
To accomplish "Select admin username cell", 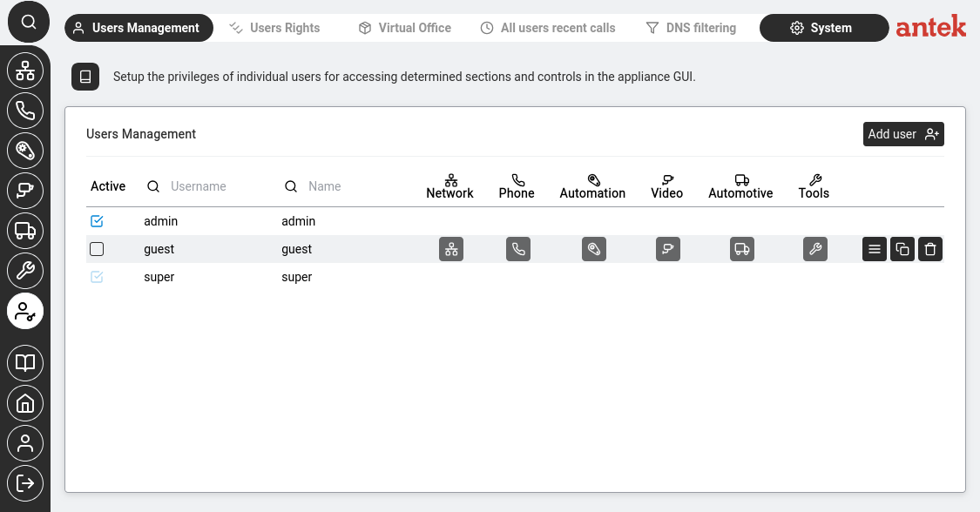I will (160, 221).
